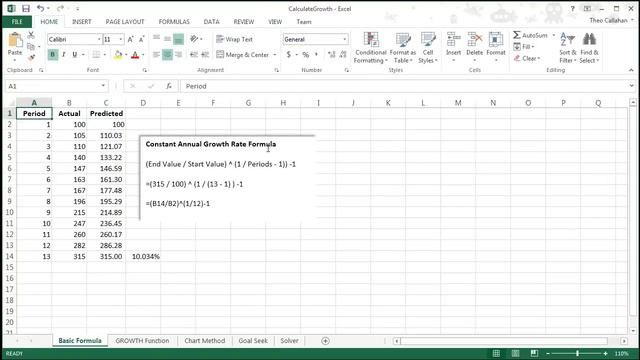The width and height of the screenshot is (640, 360).
Task: Open the font size dropdown
Action: [121, 39]
